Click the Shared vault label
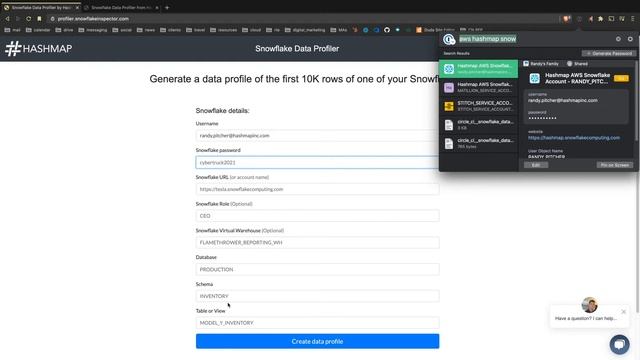This screenshot has width=640, height=360. (578, 64)
